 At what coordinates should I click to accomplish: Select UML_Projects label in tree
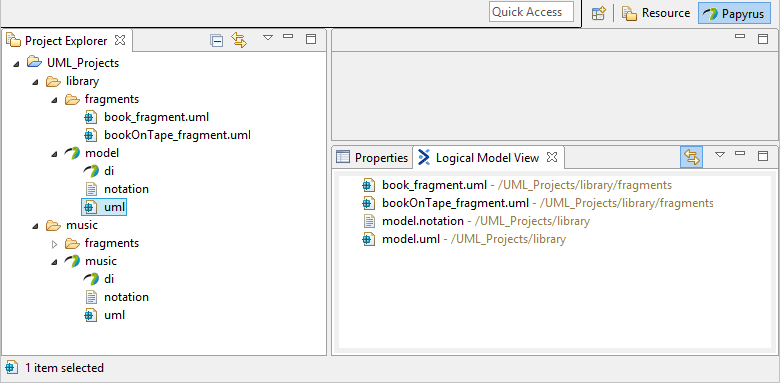point(83,64)
